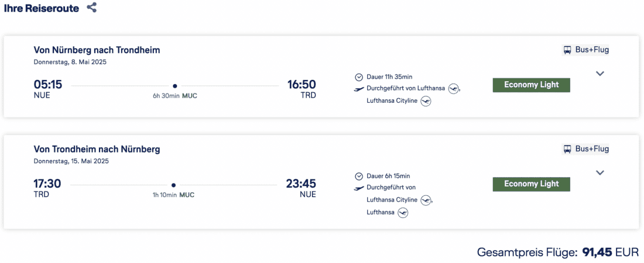Image resolution: width=644 pixels, height=263 pixels.
Task: Click the clock icon next to Dauer 11h 35min
Action: tap(359, 77)
